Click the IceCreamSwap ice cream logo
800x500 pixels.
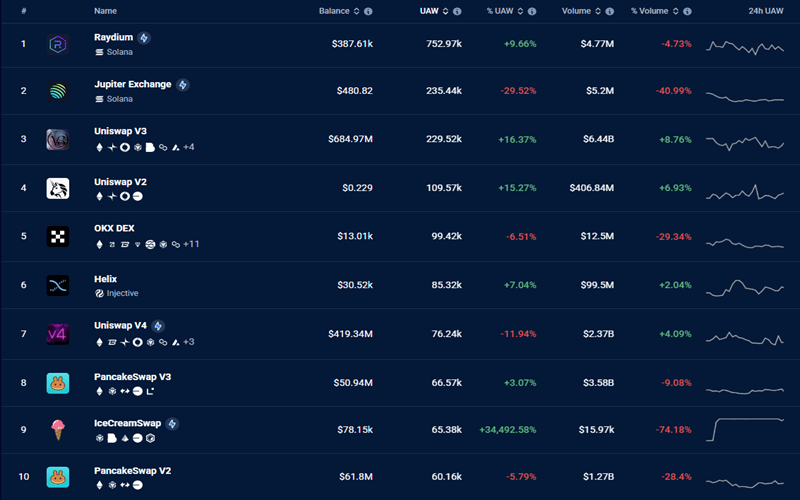click(x=58, y=430)
